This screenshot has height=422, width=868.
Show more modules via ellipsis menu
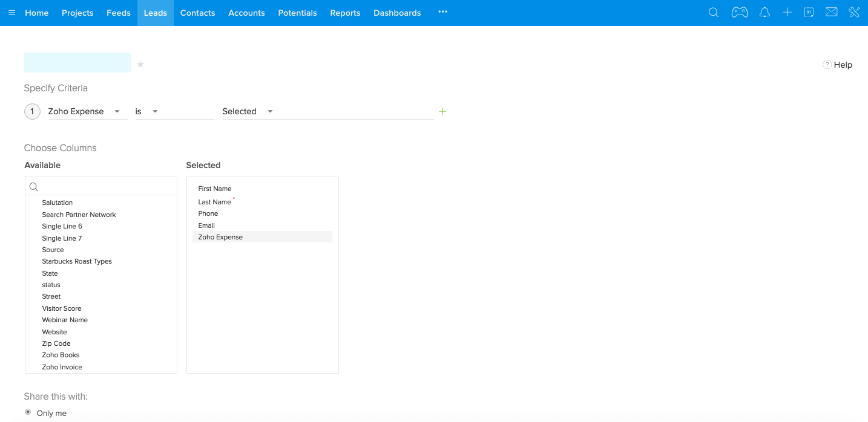click(442, 12)
